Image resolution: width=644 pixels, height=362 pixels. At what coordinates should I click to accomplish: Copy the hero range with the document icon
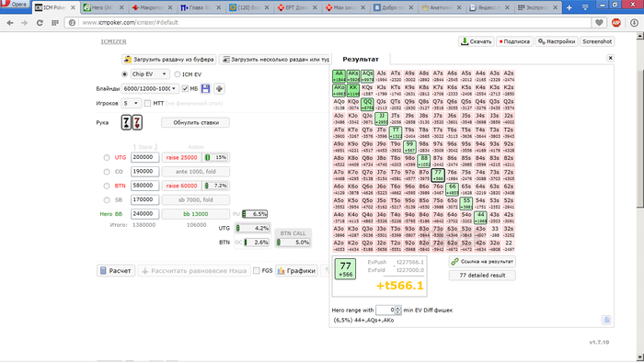(x=606, y=320)
